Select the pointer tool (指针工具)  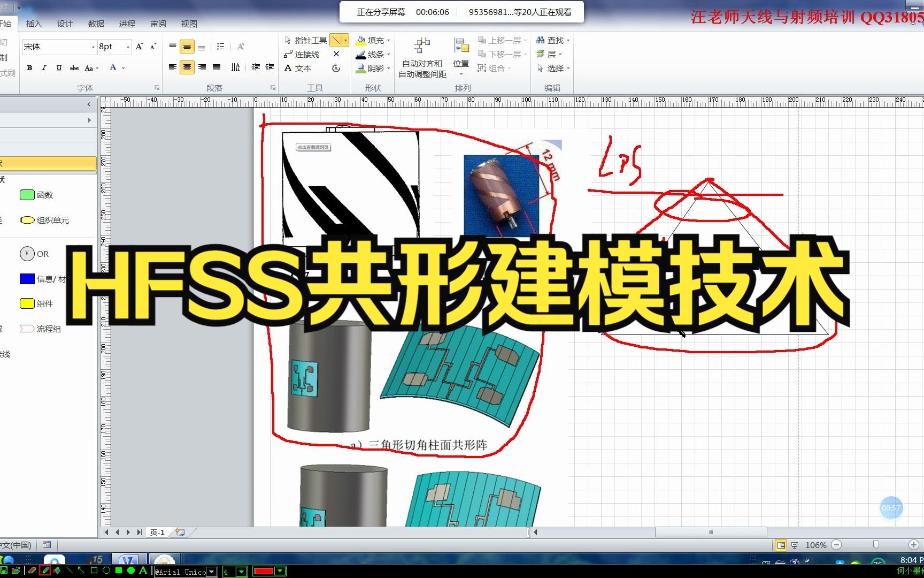(305, 40)
